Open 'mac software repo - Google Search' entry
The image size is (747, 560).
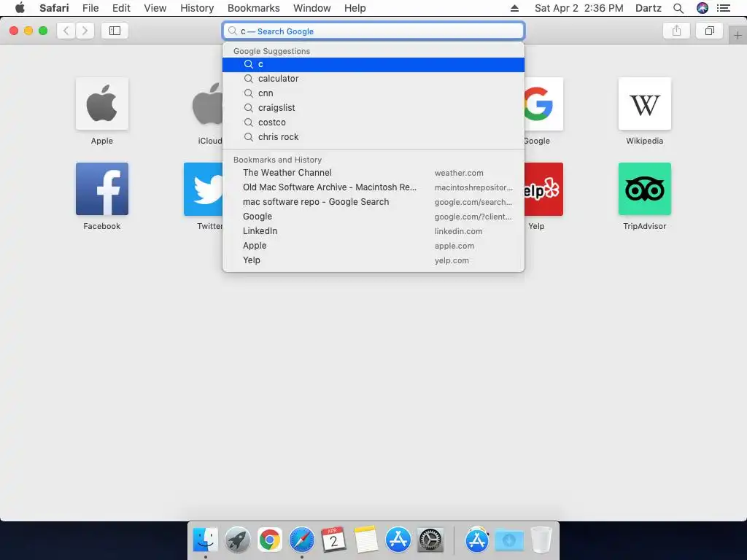[x=373, y=202]
